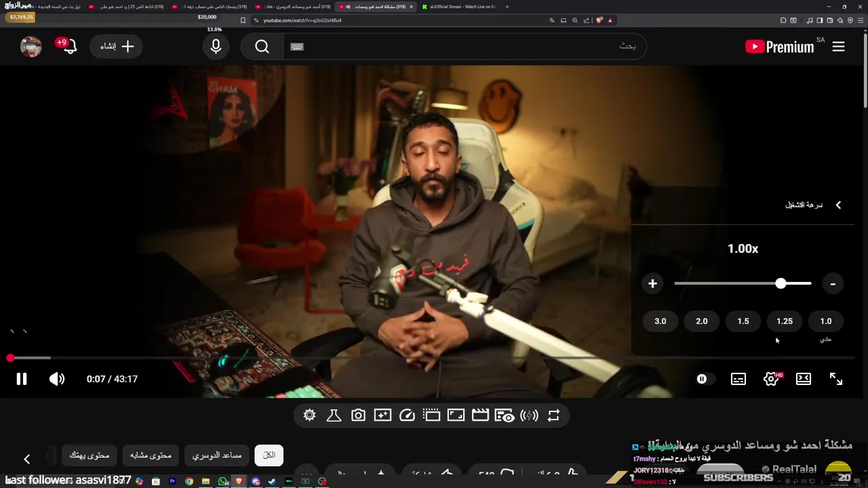Select the 1.25 speed preset
Image resolution: width=868 pixels, height=488 pixels.
click(784, 321)
